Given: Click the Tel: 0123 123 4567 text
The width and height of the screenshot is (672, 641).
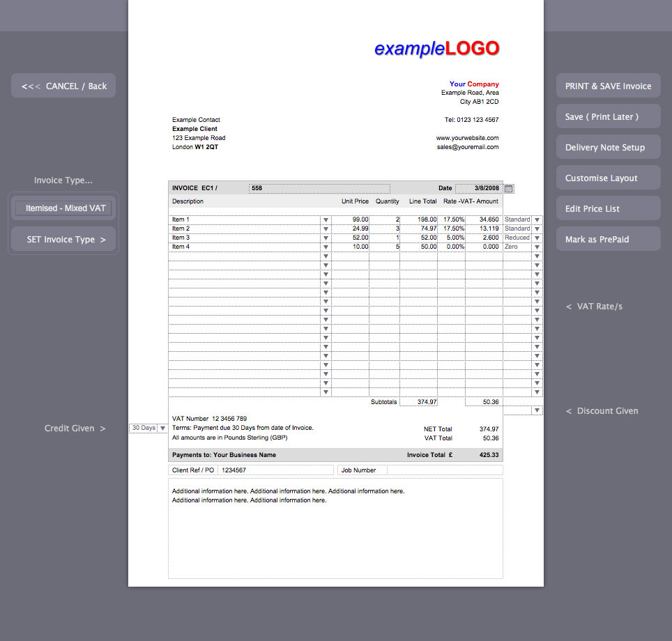Looking at the screenshot, I should (471, 120).
